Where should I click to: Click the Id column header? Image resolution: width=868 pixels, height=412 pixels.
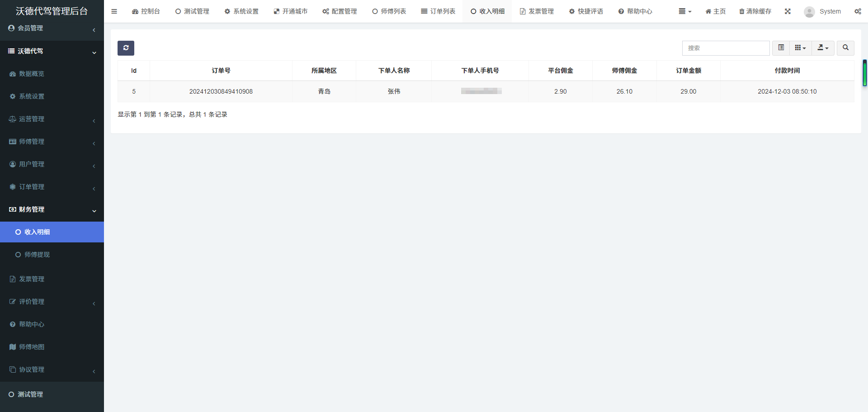pyautogui.click(x=134, y=71)
